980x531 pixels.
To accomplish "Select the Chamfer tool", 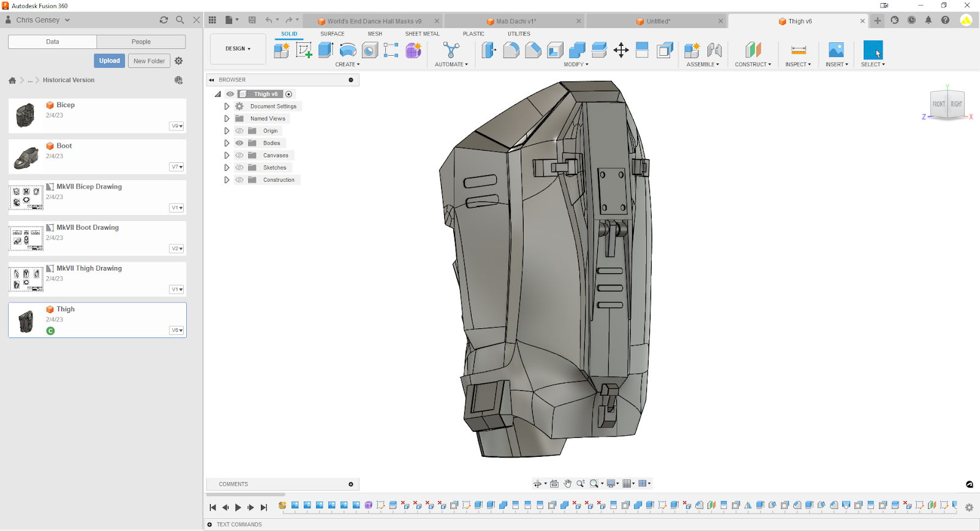I will (533, 50).
